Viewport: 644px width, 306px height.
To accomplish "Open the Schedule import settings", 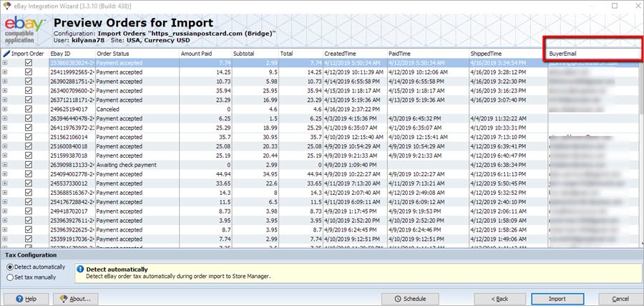I will tap(411, 298).
